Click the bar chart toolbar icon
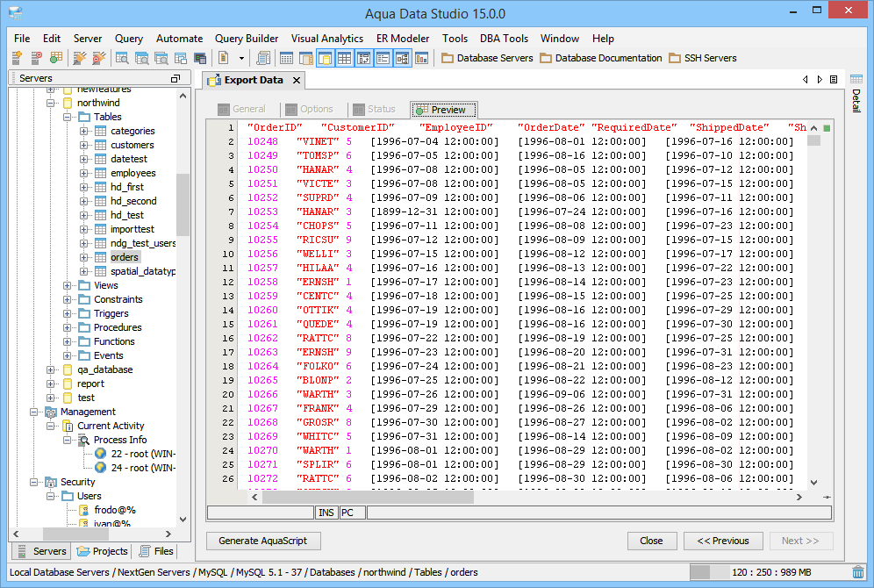 click(x=422, y=57)
